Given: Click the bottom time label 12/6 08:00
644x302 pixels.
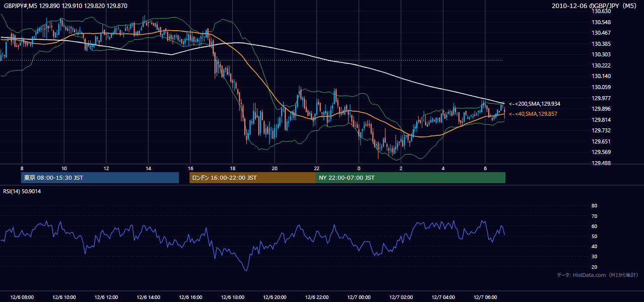Looking at the screenshot, I should pos(22,297).
